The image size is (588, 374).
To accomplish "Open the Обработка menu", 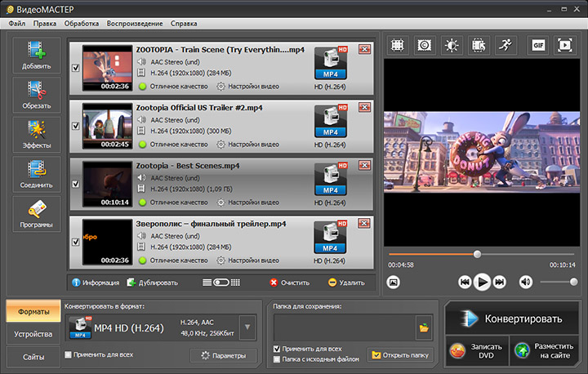I will (82, 24).
